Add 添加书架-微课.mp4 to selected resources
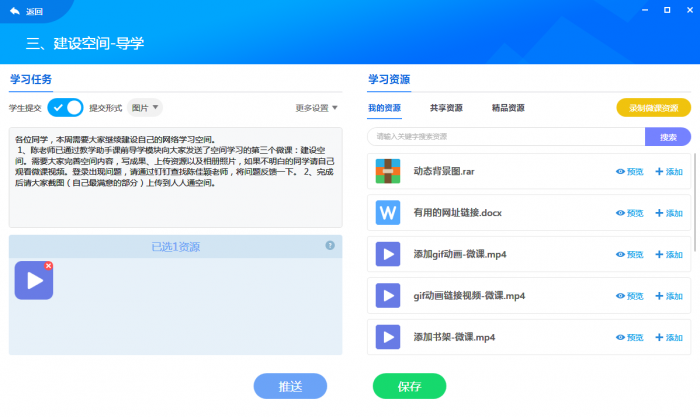The image size is (700, 417). point(668,337)
